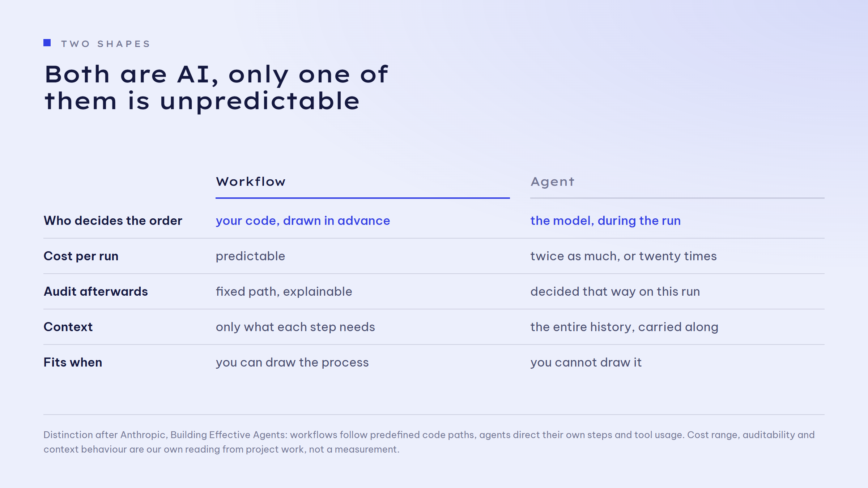Image resolution: width=868 pixels, height=488 pixels.
Task: Click 'your code, drawn in advance' text
Action: pyautogui.click(x=303, y=221)
